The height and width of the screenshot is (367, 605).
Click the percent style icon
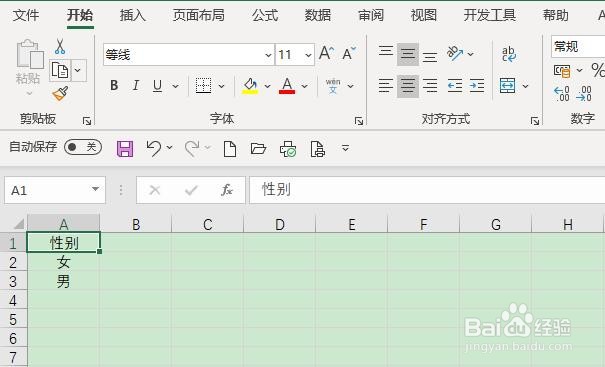598,70
